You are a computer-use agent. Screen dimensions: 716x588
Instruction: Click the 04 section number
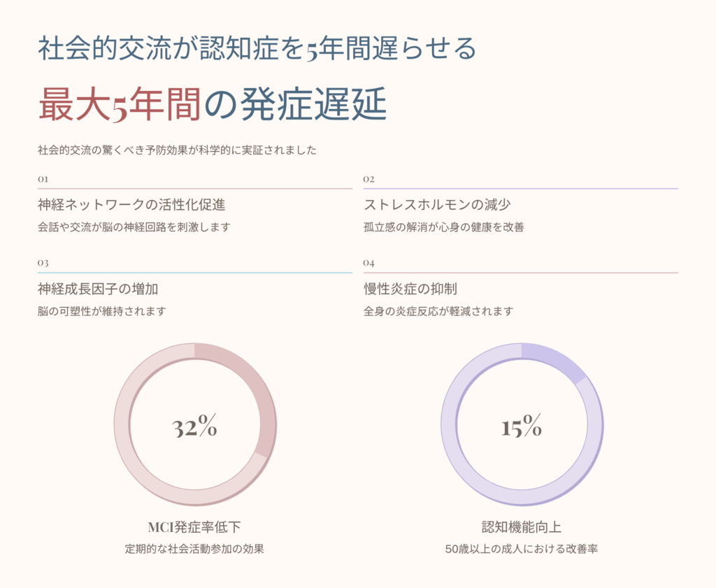point(369,263)
